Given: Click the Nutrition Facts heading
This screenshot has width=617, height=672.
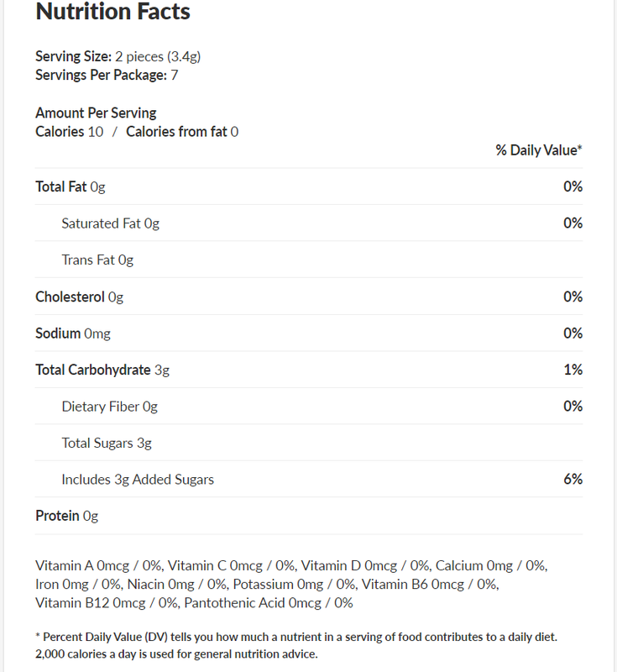Looking at the screenshot, I should point(112,13).
